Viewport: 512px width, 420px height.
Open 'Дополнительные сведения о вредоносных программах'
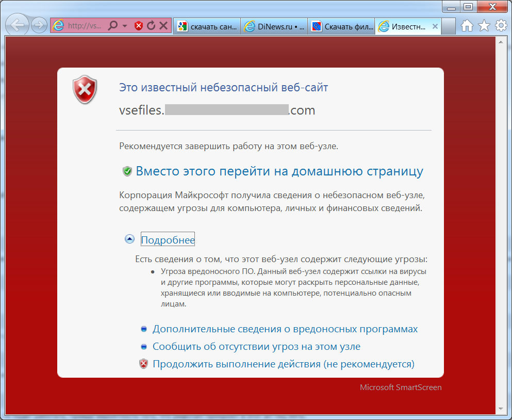pos(285,329)
